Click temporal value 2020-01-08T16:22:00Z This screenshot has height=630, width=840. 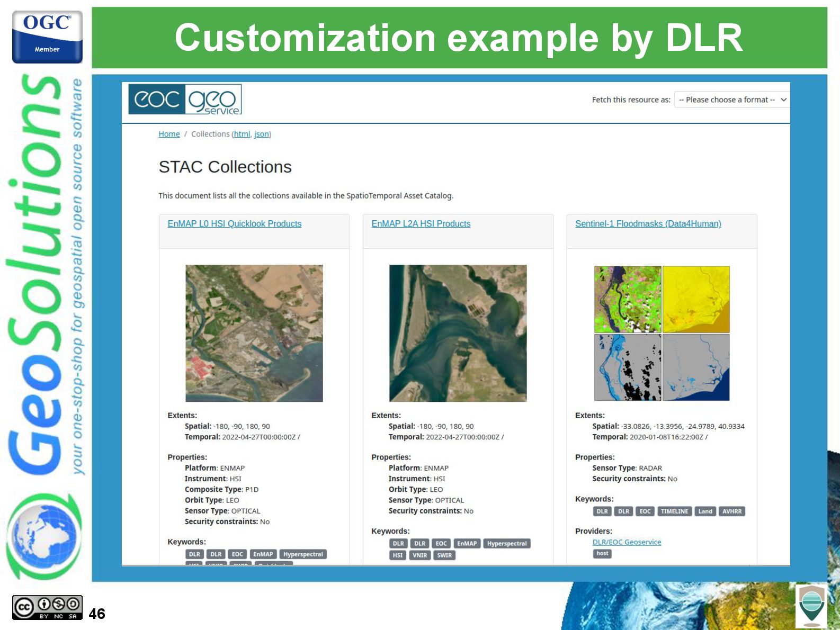[x=666, y=437]
